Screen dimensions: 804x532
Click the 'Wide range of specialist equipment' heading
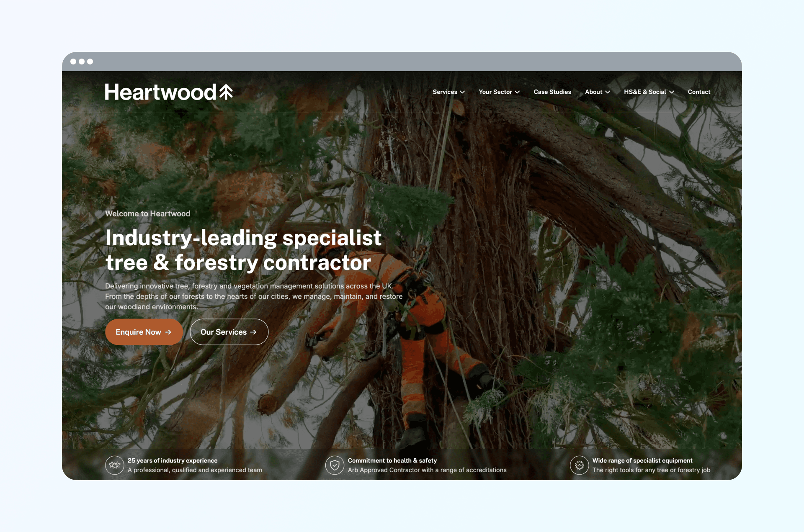642,460
